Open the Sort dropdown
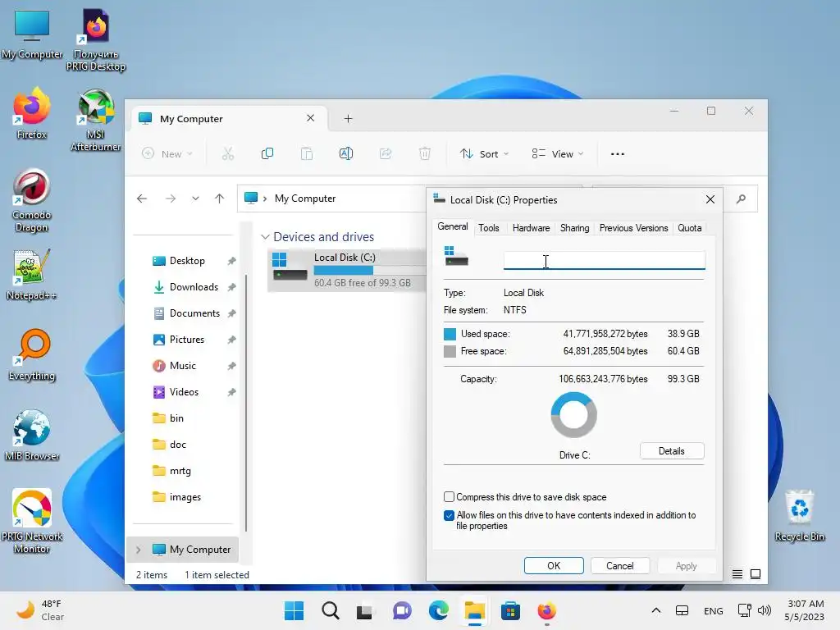 (484, 153)
